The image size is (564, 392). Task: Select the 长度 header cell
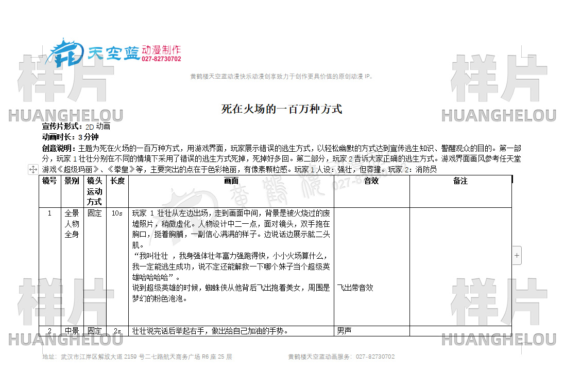[x=117, y=191]
